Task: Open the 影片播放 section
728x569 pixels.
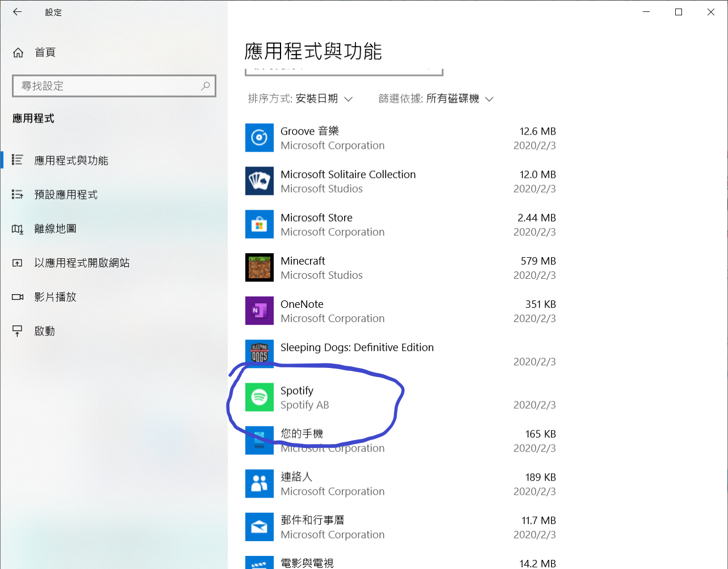Action: tap(55, 297)
